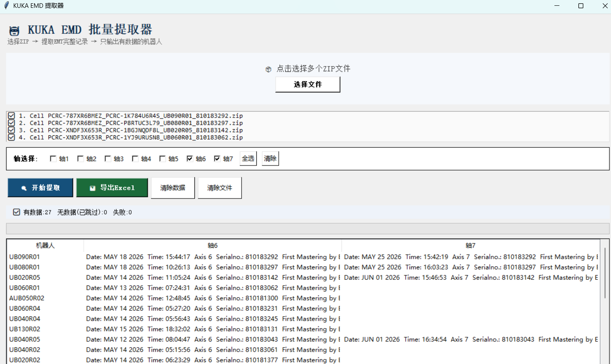Click the 轴6 record with Serialno. 810183292

click(213, 257)
